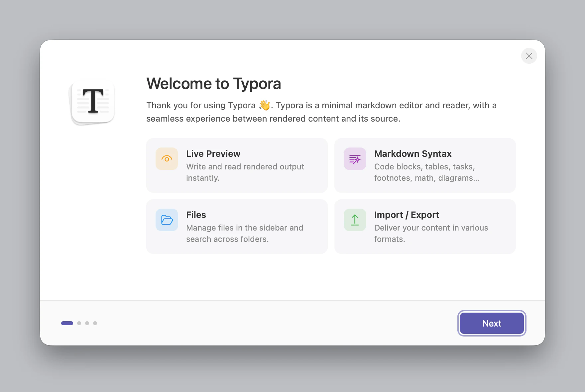
Task: Close the welcome dialog with X
Action: (529, 56)
